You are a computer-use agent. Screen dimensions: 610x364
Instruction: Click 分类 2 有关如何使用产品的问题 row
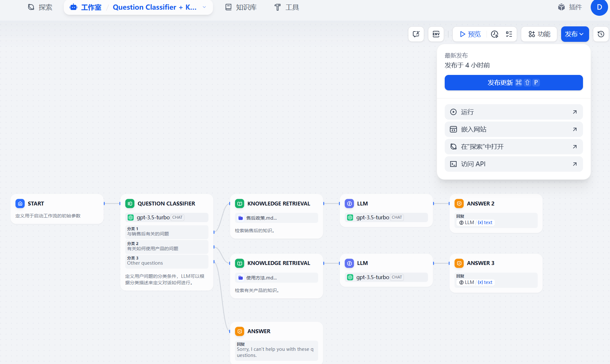coord(167,246)
